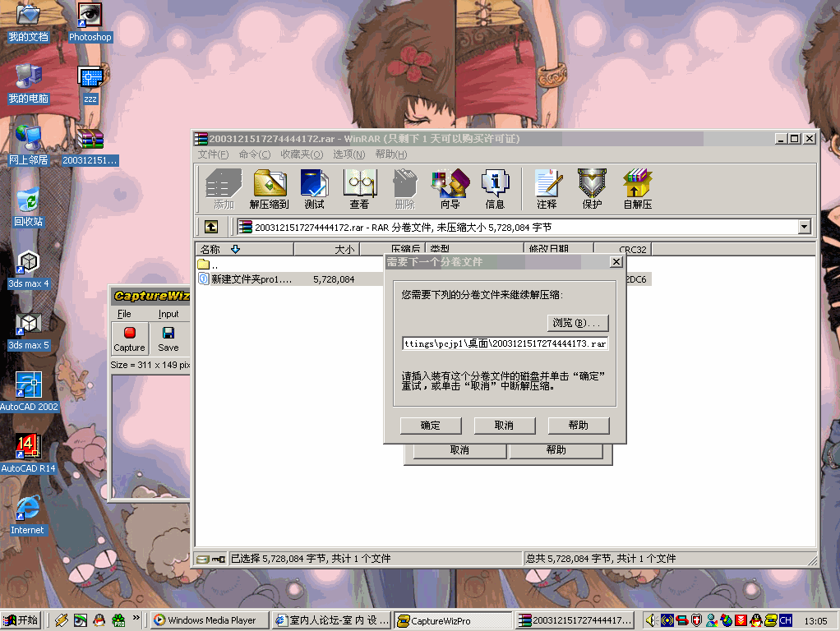Select the AutoCAD R14 desktop shortcut
Viewport: 840px width, 631px height.
tap(29, 454)
